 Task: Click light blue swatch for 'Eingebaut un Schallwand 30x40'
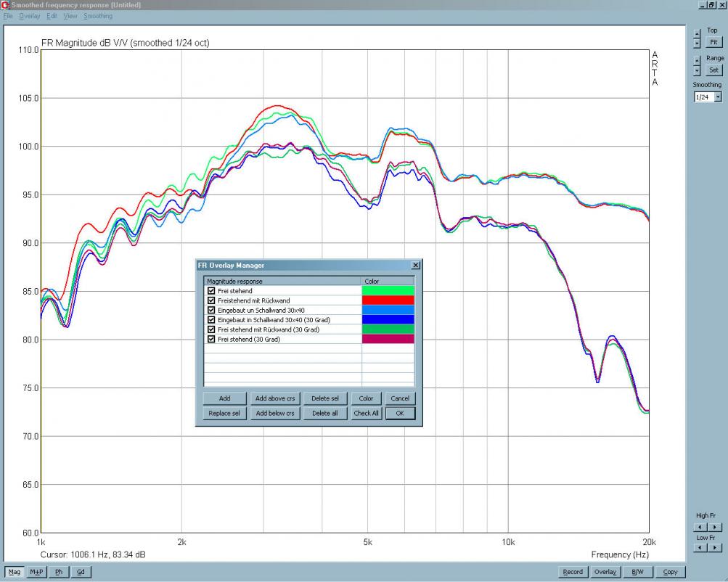[x=388, y=310]
